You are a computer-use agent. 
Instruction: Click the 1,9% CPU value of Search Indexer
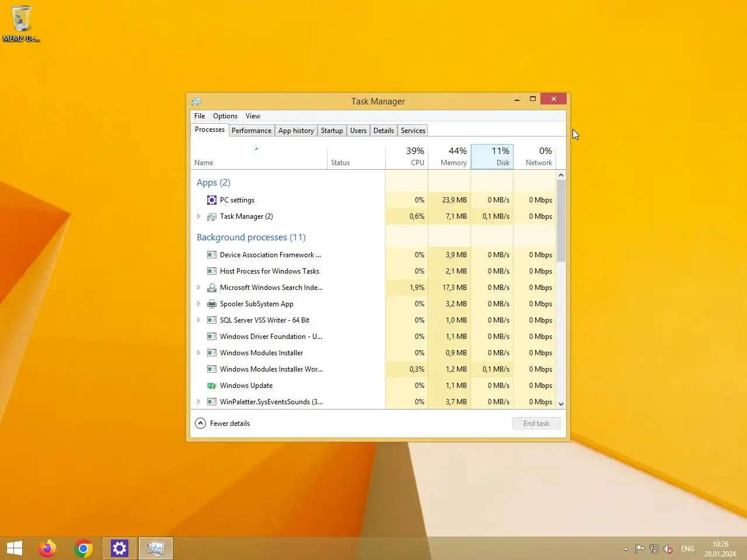[417, 288]
